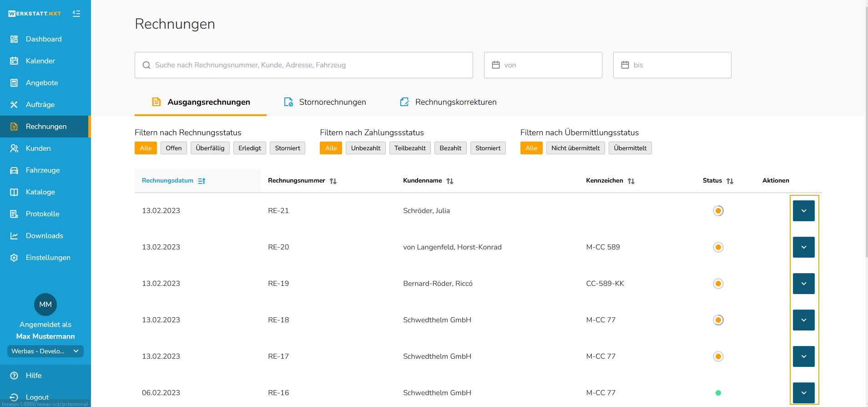Click the Protokolle icon
The image size is (868, 407).
[x=14, y=214]
